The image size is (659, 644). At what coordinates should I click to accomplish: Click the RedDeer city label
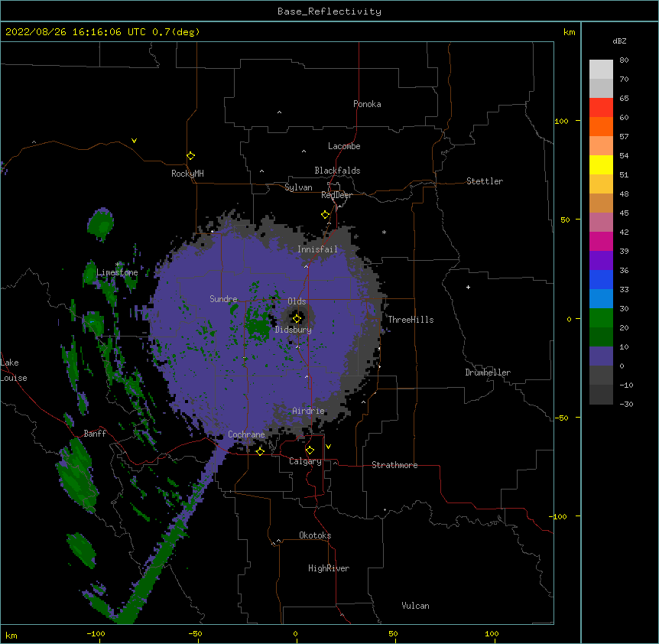pos(336,195)
